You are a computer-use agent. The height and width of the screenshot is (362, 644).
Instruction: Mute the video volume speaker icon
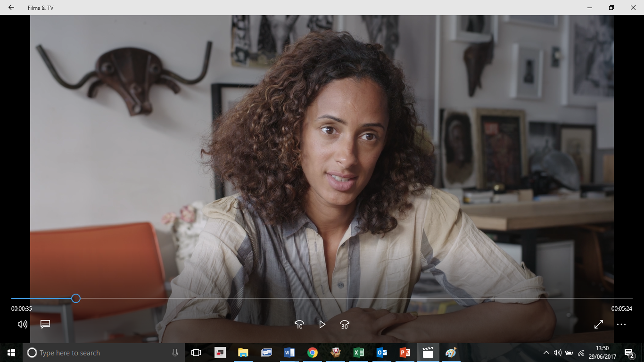(x=22, y=324)
